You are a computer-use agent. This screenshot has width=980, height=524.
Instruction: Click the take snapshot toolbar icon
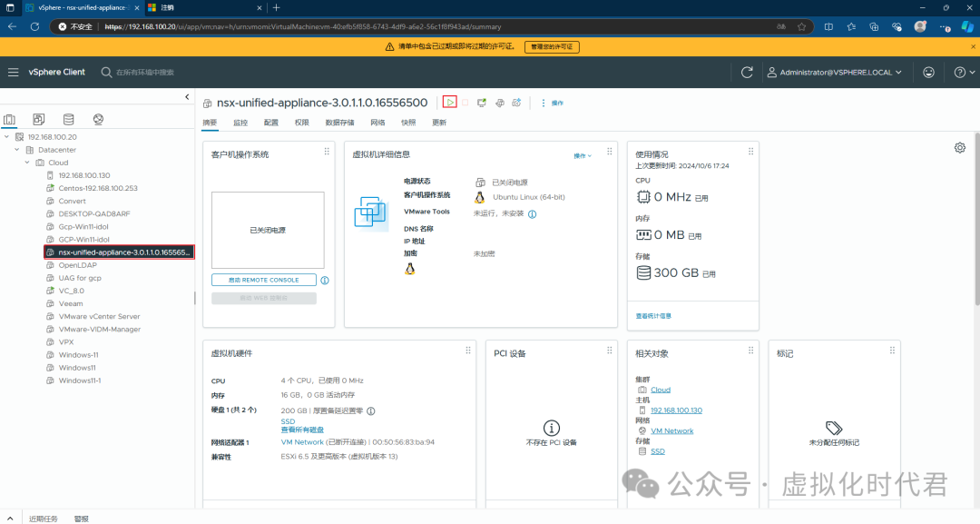coord(516,103)
